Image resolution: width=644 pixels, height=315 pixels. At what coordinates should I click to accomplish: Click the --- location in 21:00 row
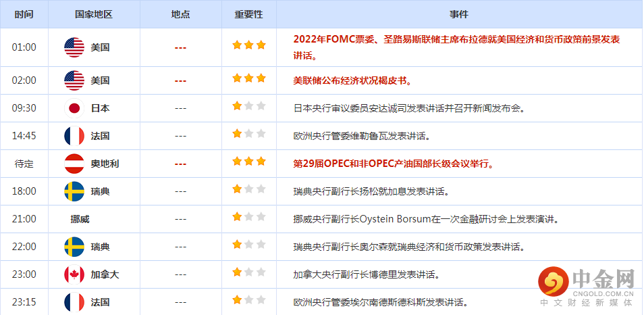point(180,220)
